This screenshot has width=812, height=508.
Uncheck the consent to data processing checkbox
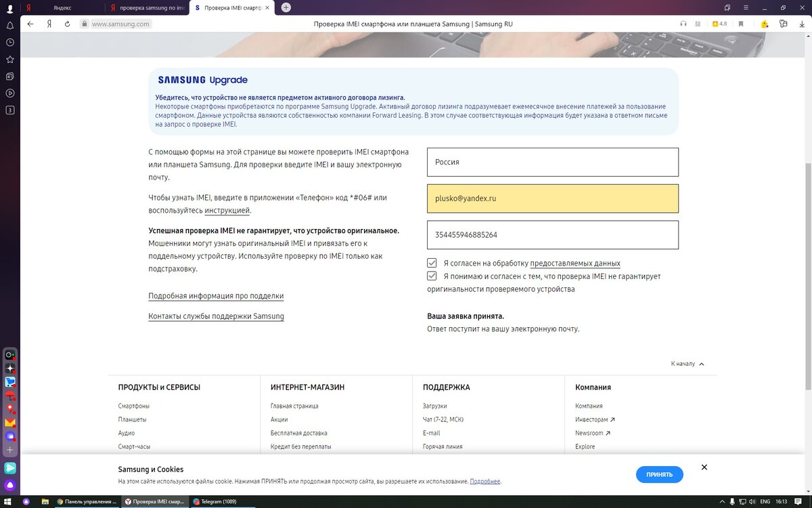coord(432,263)
